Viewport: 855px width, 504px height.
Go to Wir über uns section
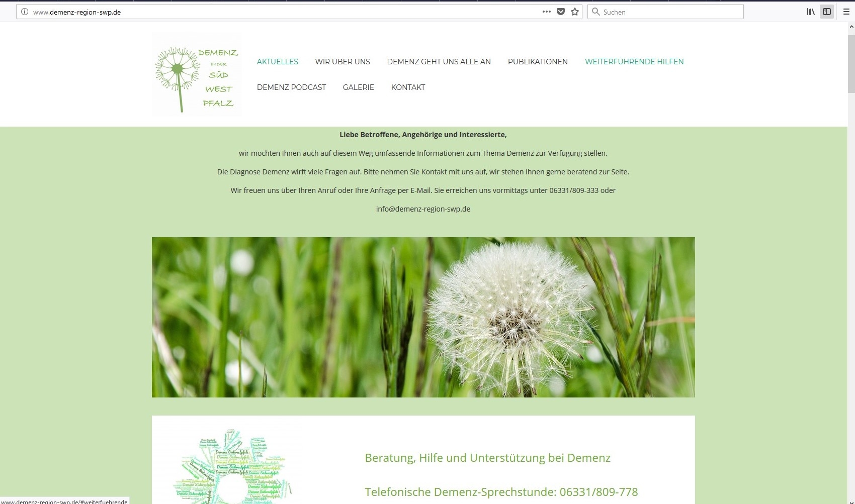tap(343, 62)
